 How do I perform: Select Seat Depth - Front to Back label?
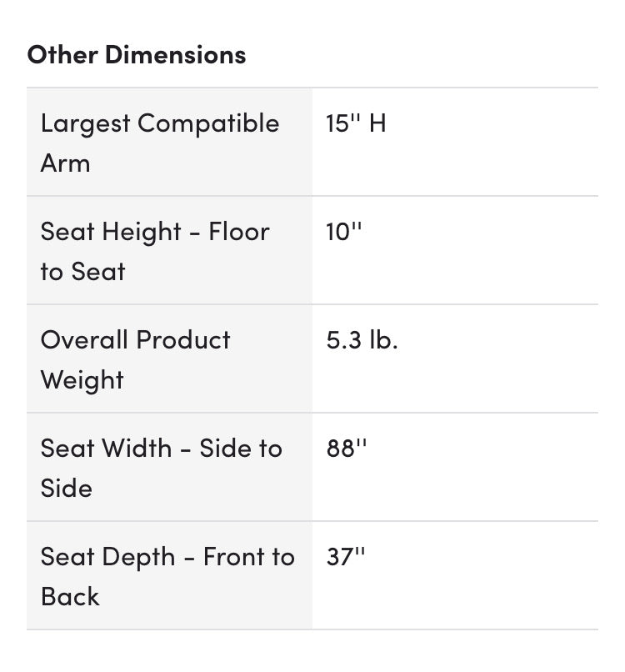click(167, 577)
